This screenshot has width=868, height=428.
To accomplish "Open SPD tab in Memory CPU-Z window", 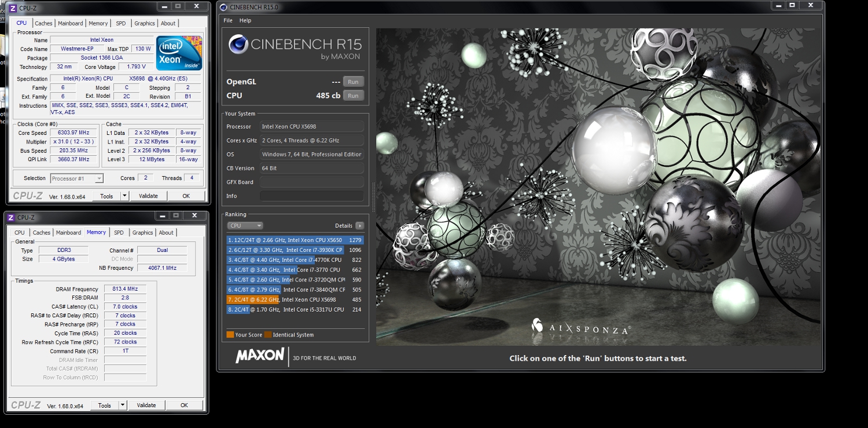I will pyautogui.click(x=119, y=232).
